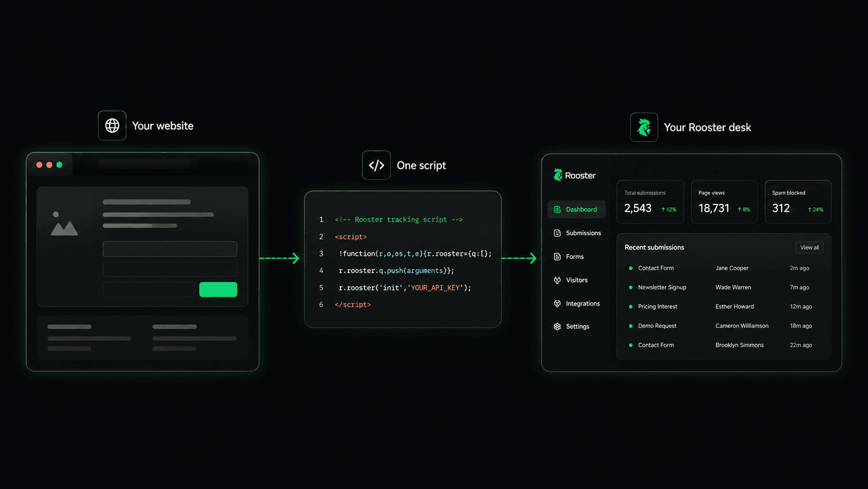Select Brooklyn Simmons in submissions list

coord(739,345)
